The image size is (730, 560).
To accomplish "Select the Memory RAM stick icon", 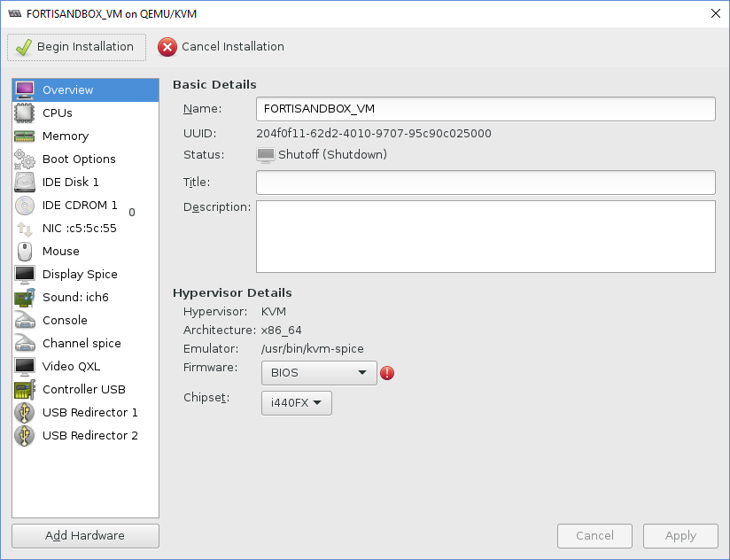I will [x=25, y=136].
